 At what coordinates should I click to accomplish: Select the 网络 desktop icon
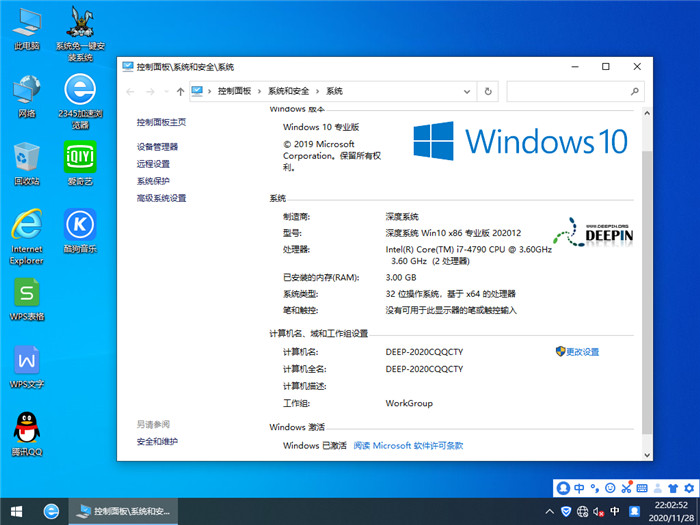[x=27, y=96]
